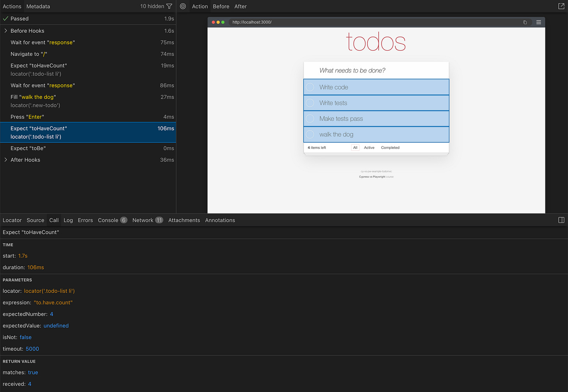
Task: Open the Cypress vs Playwright footer link
Action: coord(372,177)
